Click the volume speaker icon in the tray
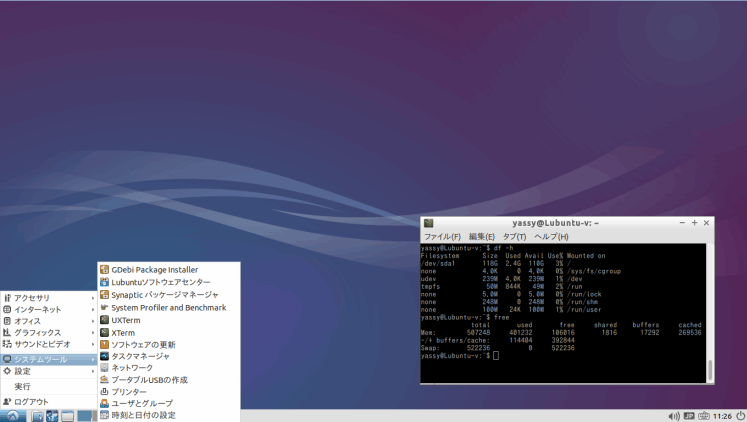Viewport: 747px width, 422px height. [x=674, y=416]
